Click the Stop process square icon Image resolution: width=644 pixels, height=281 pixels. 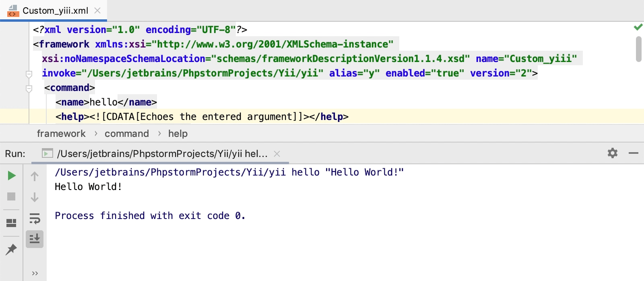pos(12,196)
